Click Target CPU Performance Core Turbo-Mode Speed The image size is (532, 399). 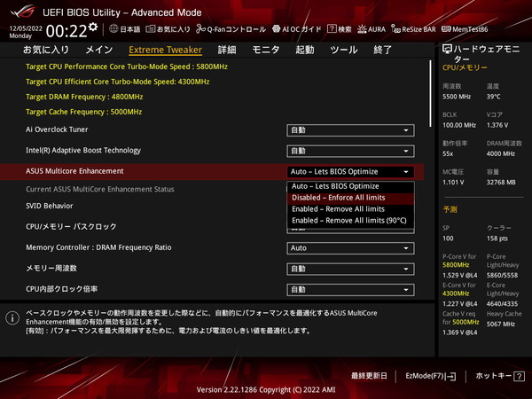(127, 66)
